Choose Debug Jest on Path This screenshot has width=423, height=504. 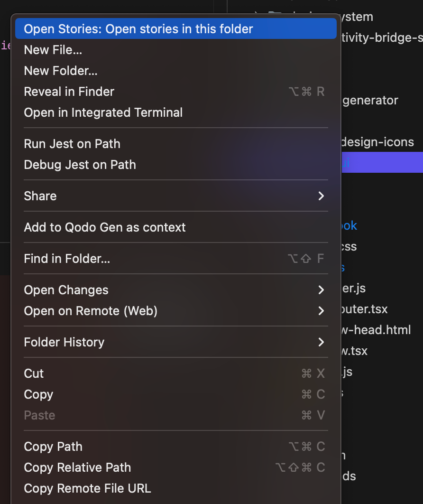point(175,165)
